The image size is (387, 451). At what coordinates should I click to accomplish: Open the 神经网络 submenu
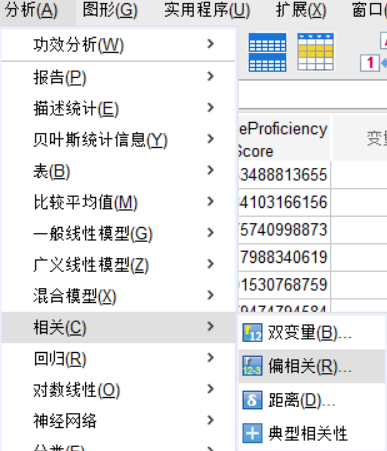click(118, 421)
